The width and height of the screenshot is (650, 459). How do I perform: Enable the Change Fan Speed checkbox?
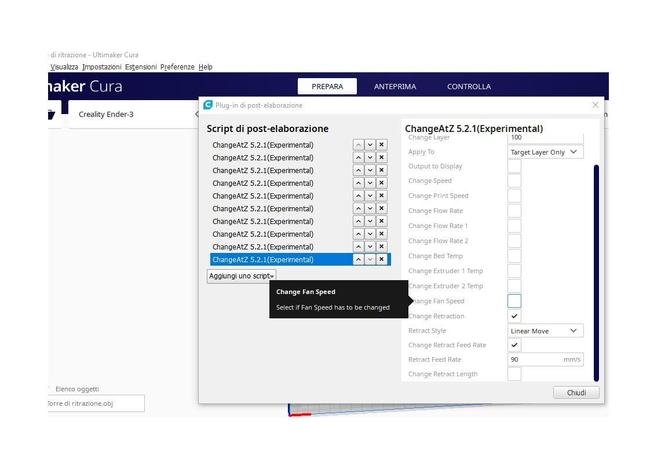[514, 301]
